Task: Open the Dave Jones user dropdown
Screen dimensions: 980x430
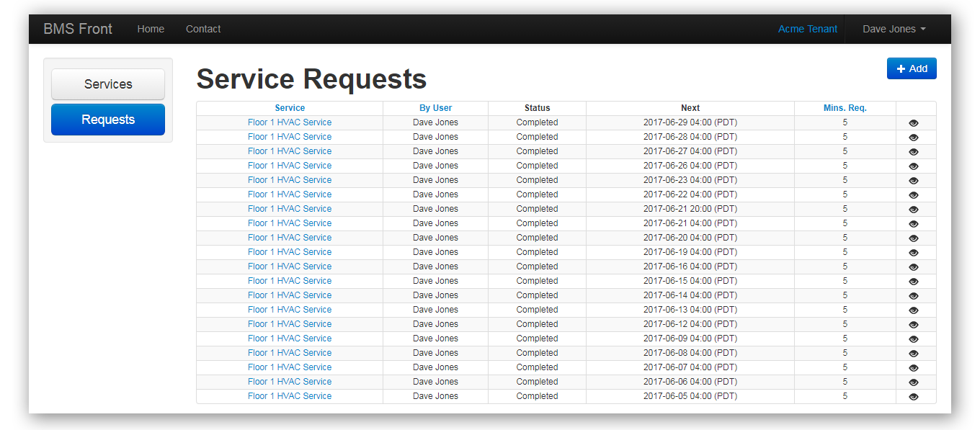Action: tap(894, 29)
